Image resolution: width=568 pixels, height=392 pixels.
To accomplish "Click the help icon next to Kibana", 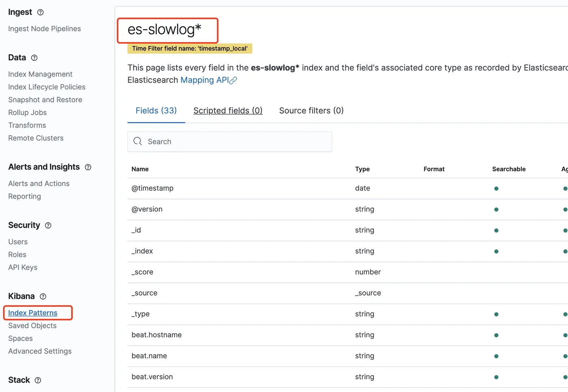I will pos(43,296).
